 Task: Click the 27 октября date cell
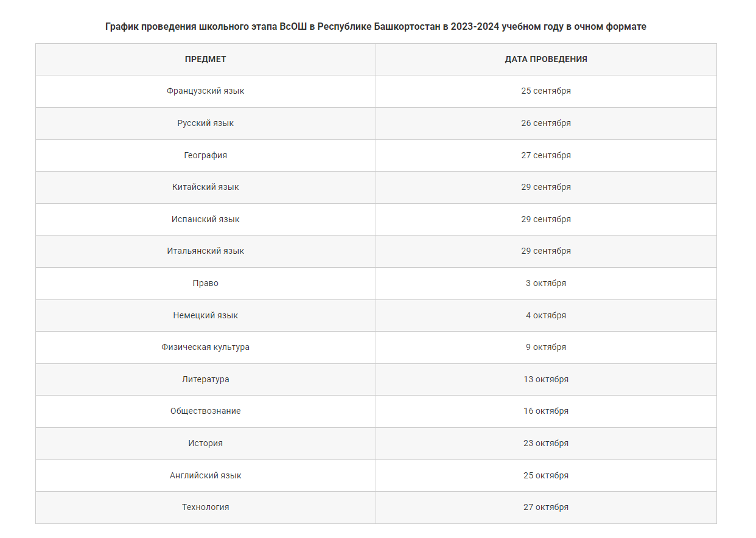coord(546,508)
